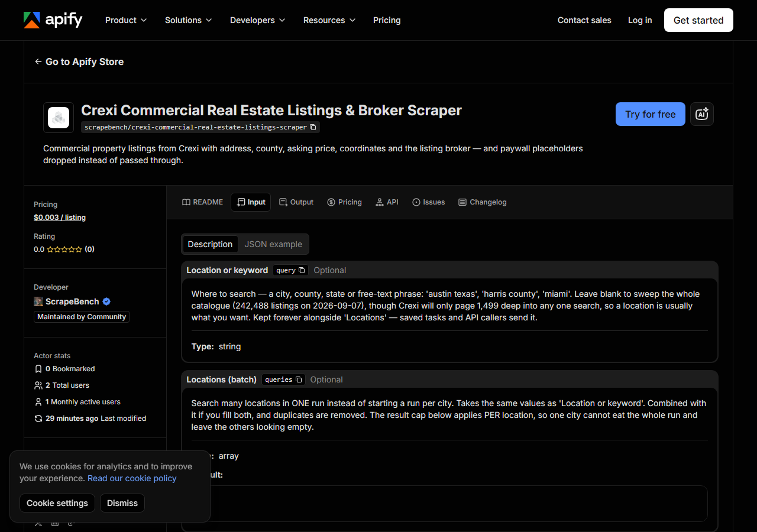757x532 pixels.
Task: Click the Total users icon
Action: click(38, 385)
